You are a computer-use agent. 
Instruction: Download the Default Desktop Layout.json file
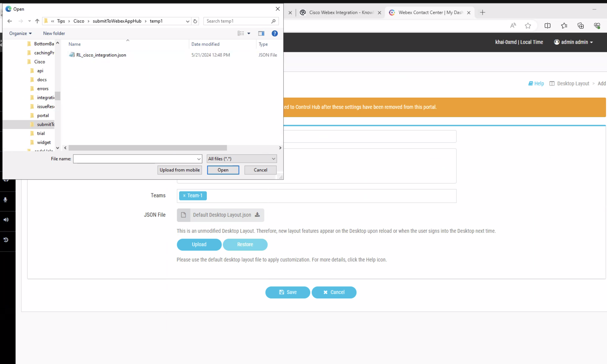(x=257, y=215)
